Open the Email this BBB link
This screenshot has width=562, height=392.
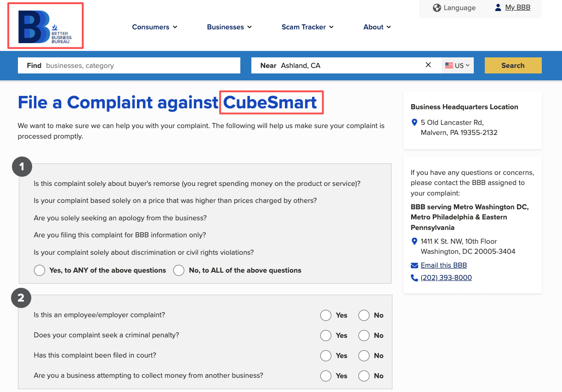pos(443,265)
